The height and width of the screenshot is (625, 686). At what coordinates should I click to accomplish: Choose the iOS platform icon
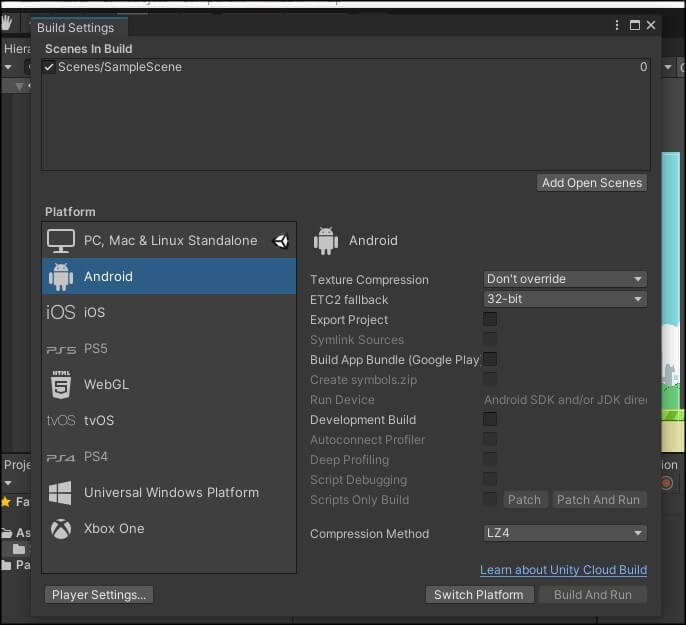61,312
